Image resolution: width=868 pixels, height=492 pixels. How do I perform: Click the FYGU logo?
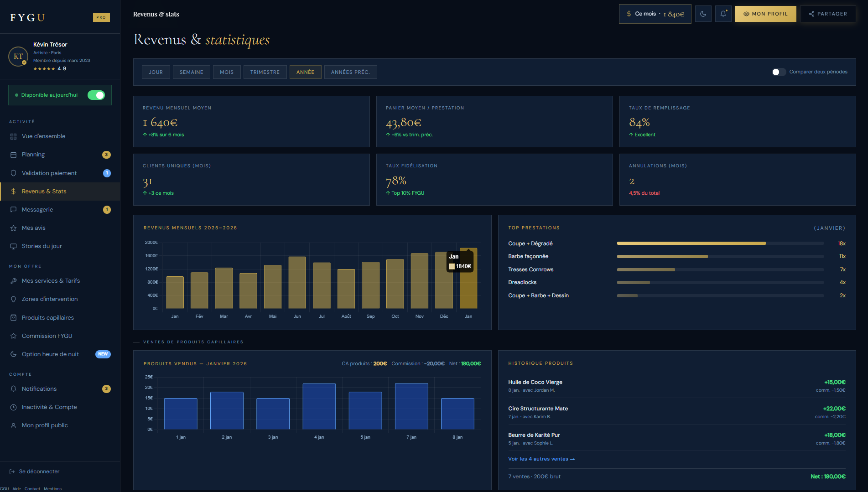pos(27,17)
